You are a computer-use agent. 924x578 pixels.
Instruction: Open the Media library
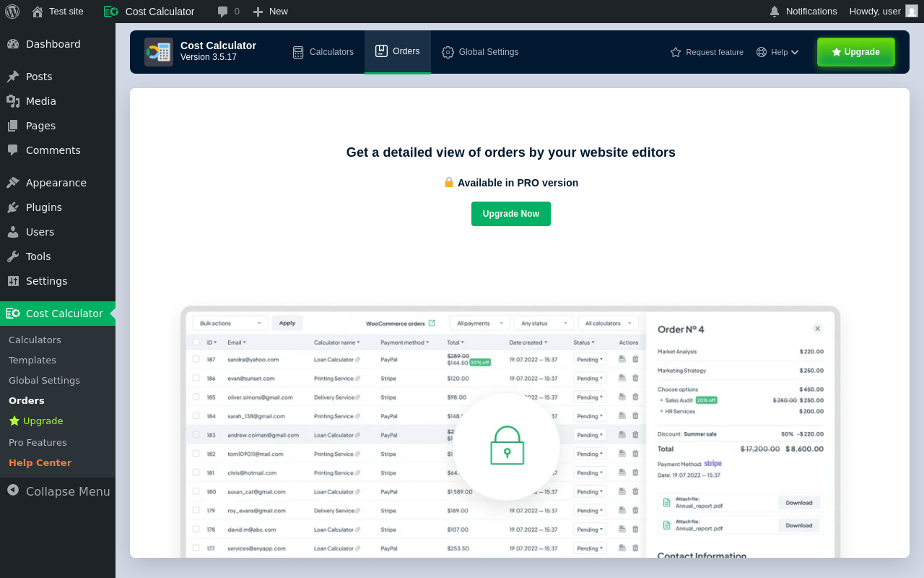point(58,101)
